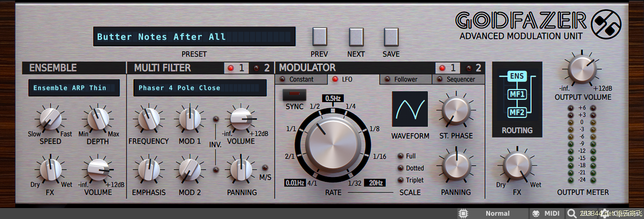
Task: Select Multi Filter slot 2
Action: click(x=261, y=68)
